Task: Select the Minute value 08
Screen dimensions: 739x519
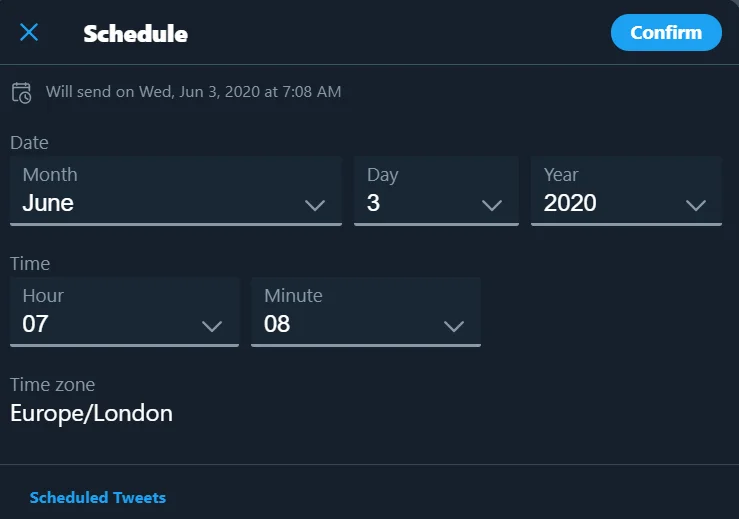Action: point(277,324)
